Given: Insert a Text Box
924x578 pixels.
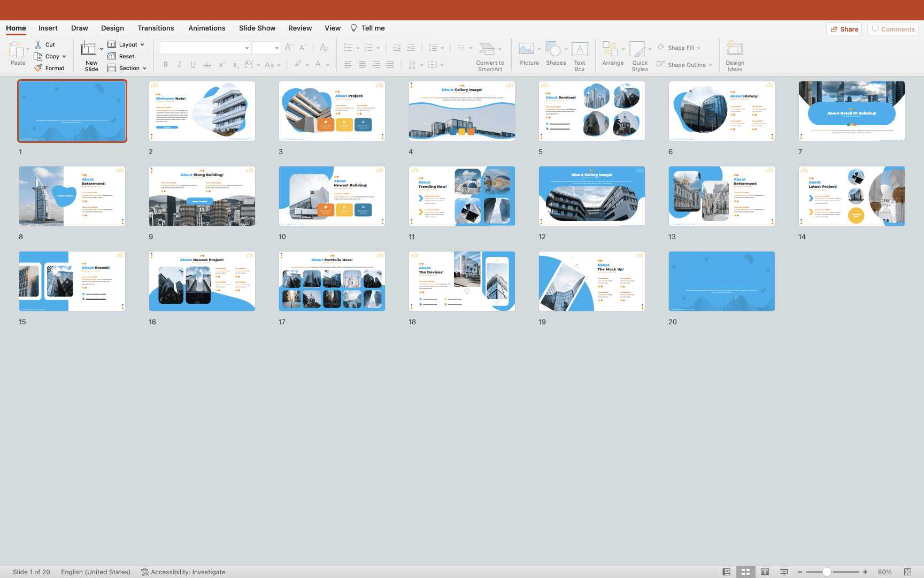Looking at the screenshot, I should point(580,50).
